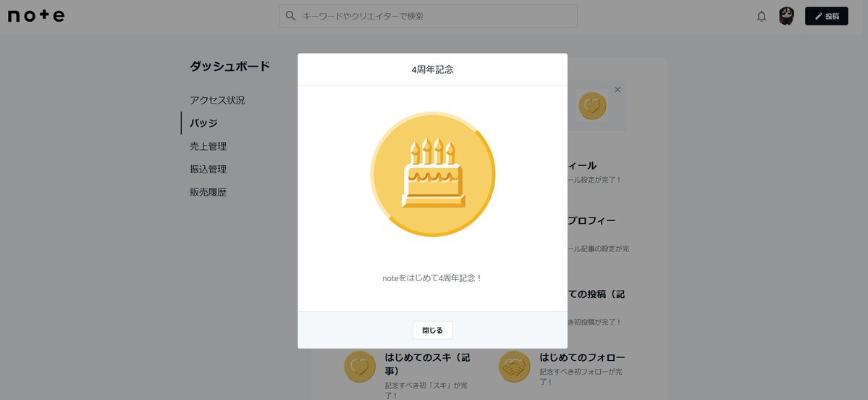The image size is (868, 400).
Task: Click the 4周年記念 dialog title
Action: pos(432,70)
